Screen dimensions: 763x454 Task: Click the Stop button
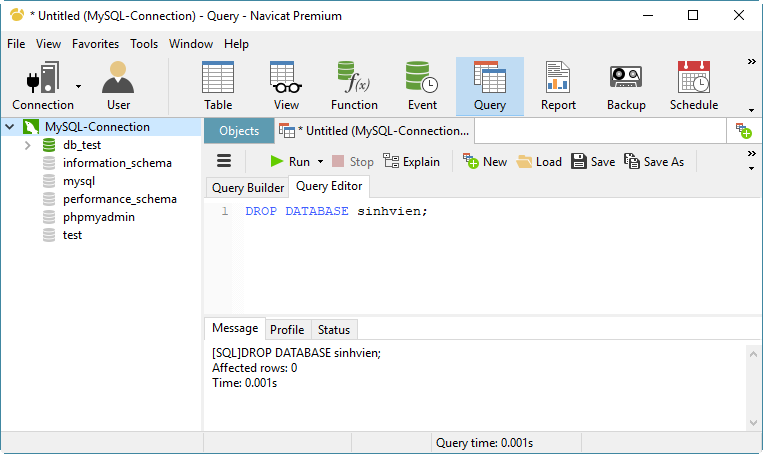point(353,162)
